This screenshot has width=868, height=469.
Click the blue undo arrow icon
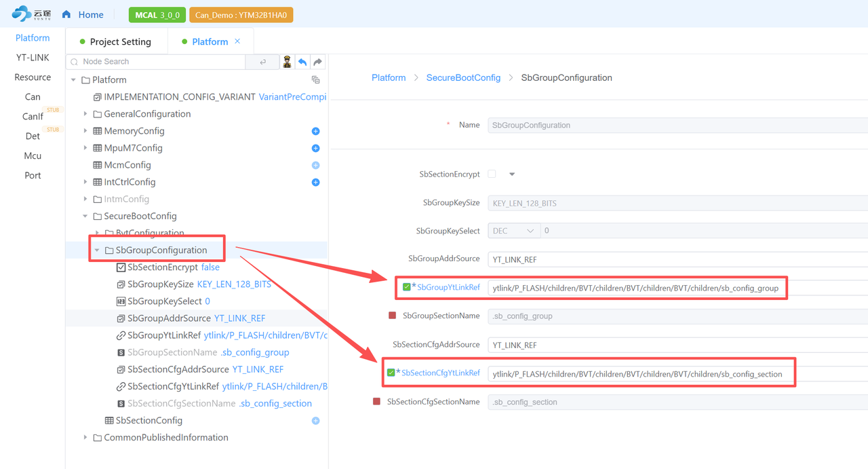coord(302,62)
